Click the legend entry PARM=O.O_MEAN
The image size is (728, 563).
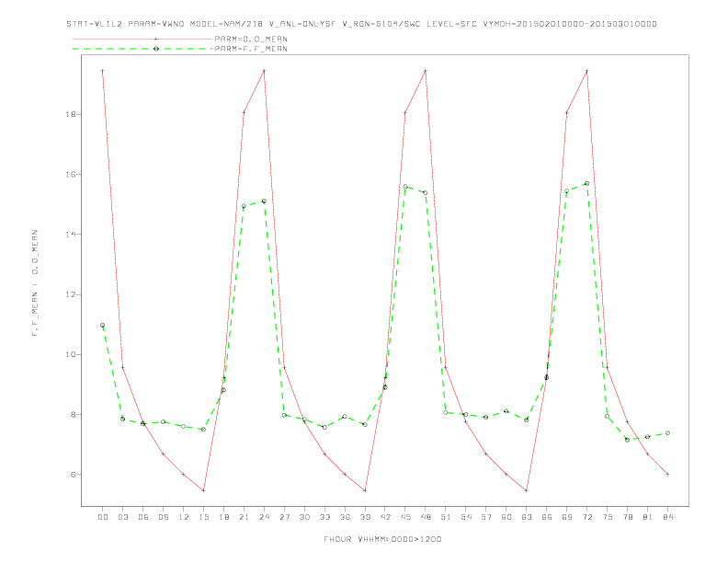(x=251, y=39)
